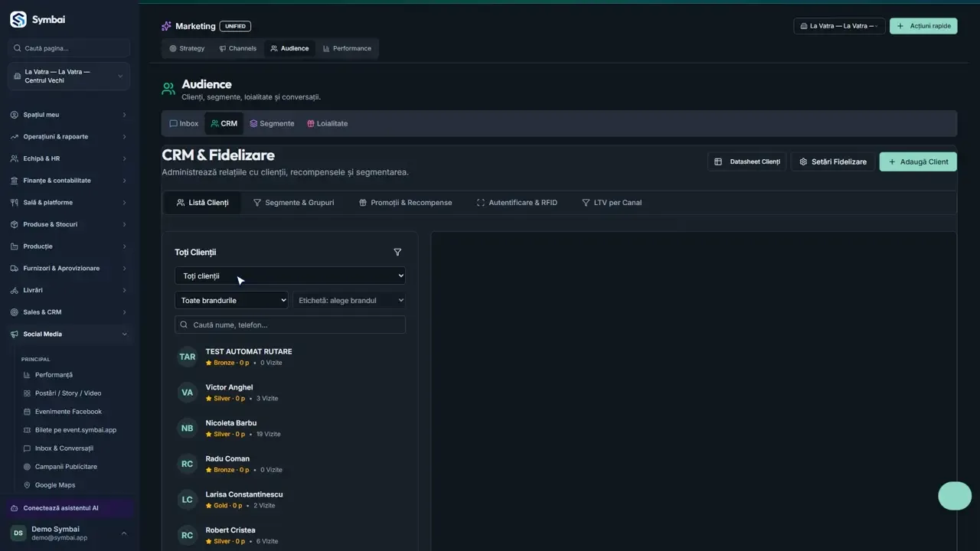The width and height of the screenshot is (980, 551).
Task: Open the Toți clienții dropdown
Action: point(290,275)
